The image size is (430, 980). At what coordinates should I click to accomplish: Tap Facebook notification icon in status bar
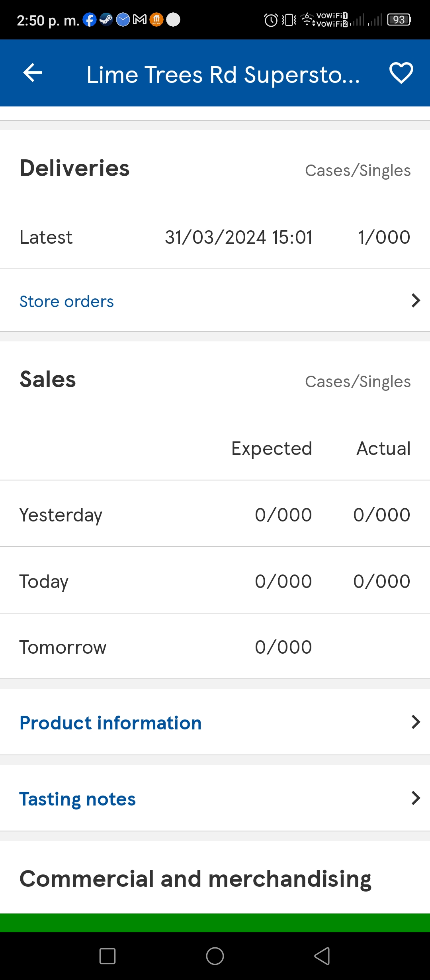90,20
